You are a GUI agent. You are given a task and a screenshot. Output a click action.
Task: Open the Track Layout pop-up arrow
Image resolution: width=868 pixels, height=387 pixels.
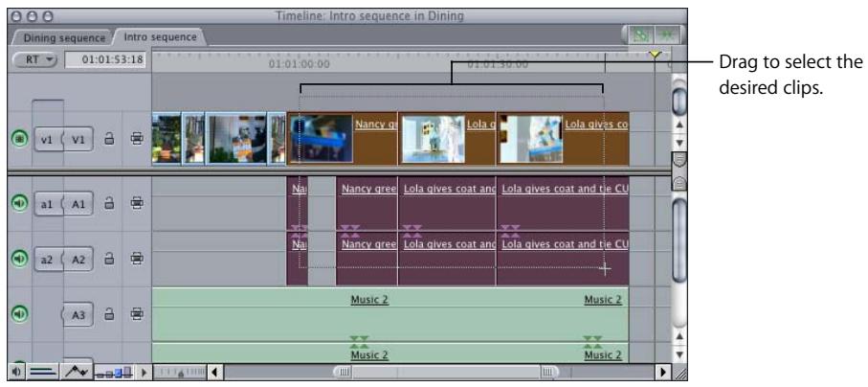tap(144, 372)
